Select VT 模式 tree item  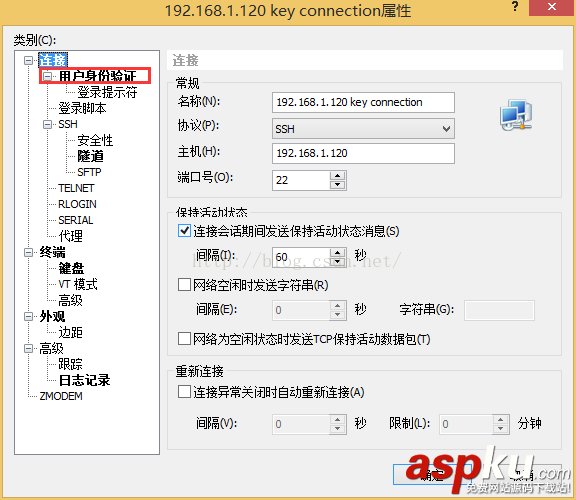[78, 284]
